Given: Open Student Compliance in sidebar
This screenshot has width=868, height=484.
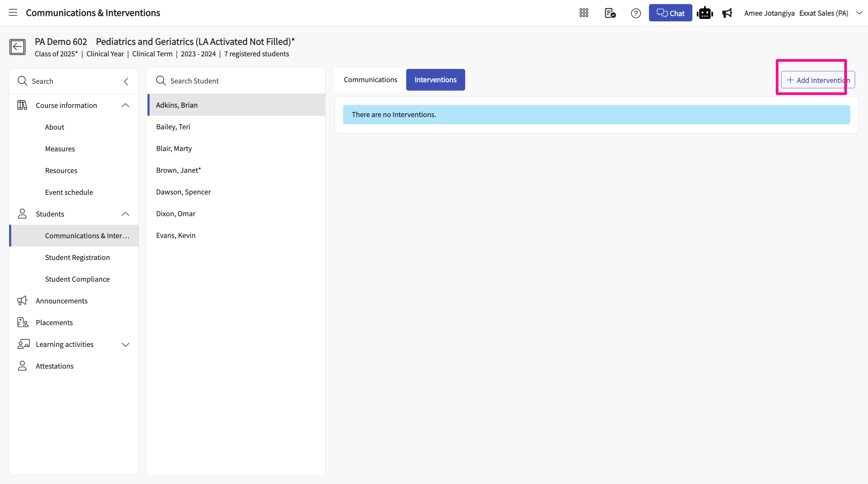Looking at the screenshot, I should [x=77, y=279].
